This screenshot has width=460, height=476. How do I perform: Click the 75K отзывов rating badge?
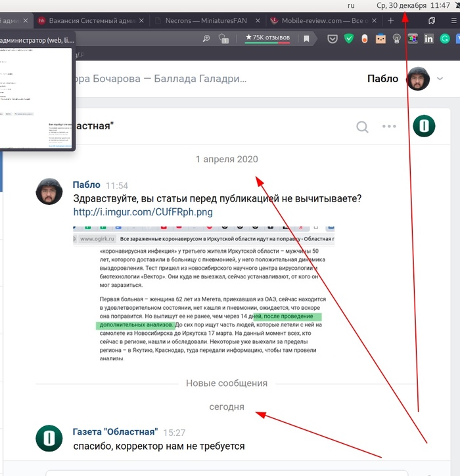(267, 38)
